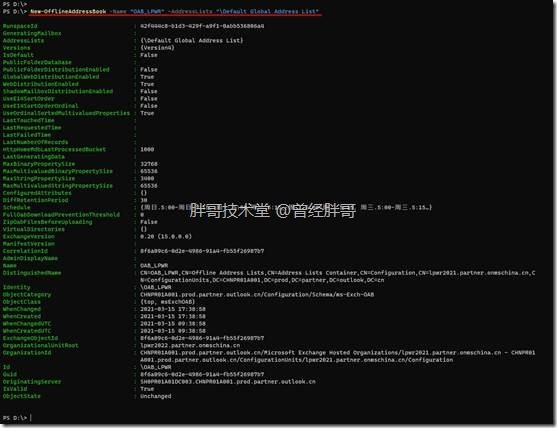Viewport: 557px width, 428px height.
Task: Click the OrganizationalUnitRoot label
Action: tap(40, 345)
